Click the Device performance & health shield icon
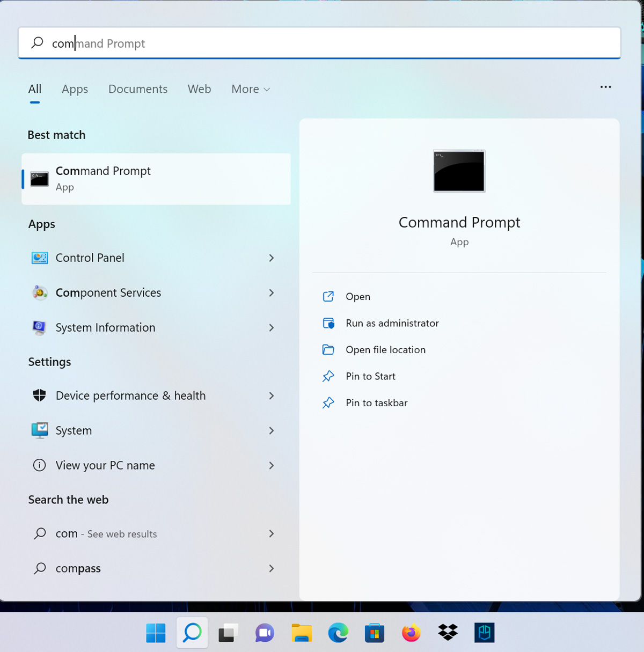The height and width of the screenshot is (652, 644). [x=40, y=395]
